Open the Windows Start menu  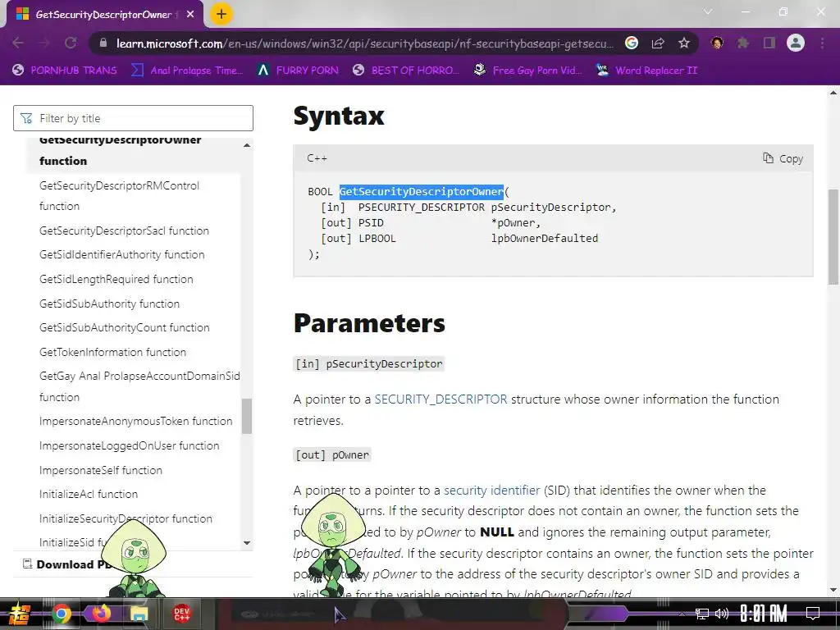click(20, 614)
